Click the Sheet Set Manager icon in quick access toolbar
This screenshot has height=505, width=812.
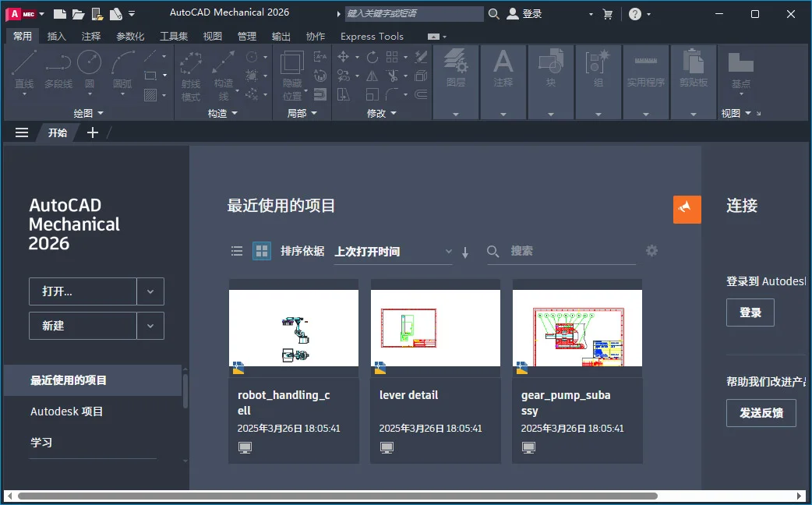pos(115,14)
